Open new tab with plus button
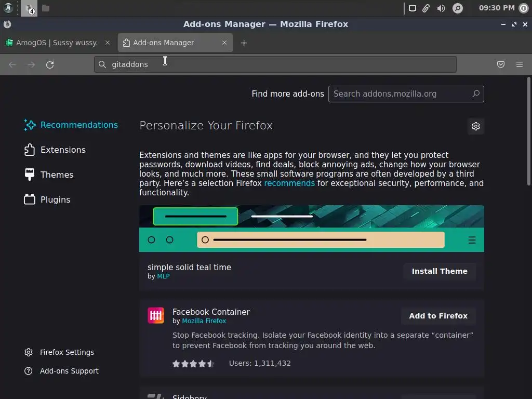This screenshot has width=532, height=399. [x=244, y=43]
